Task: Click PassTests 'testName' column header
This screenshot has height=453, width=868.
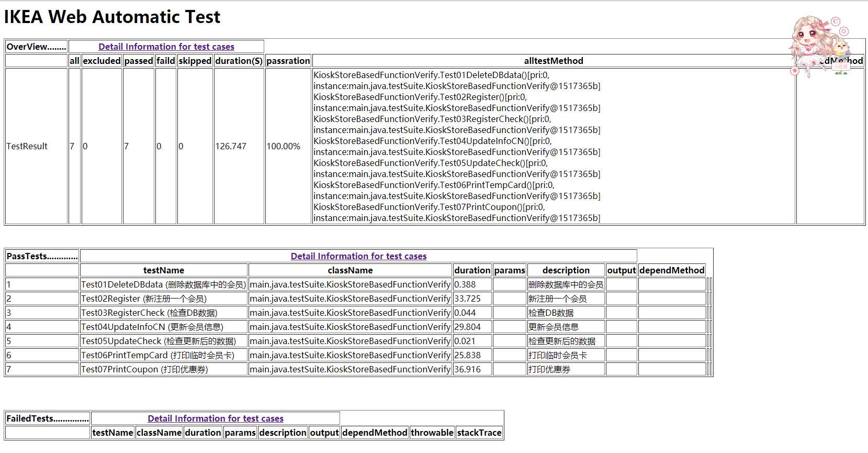Action: click(x=164, y=270)
